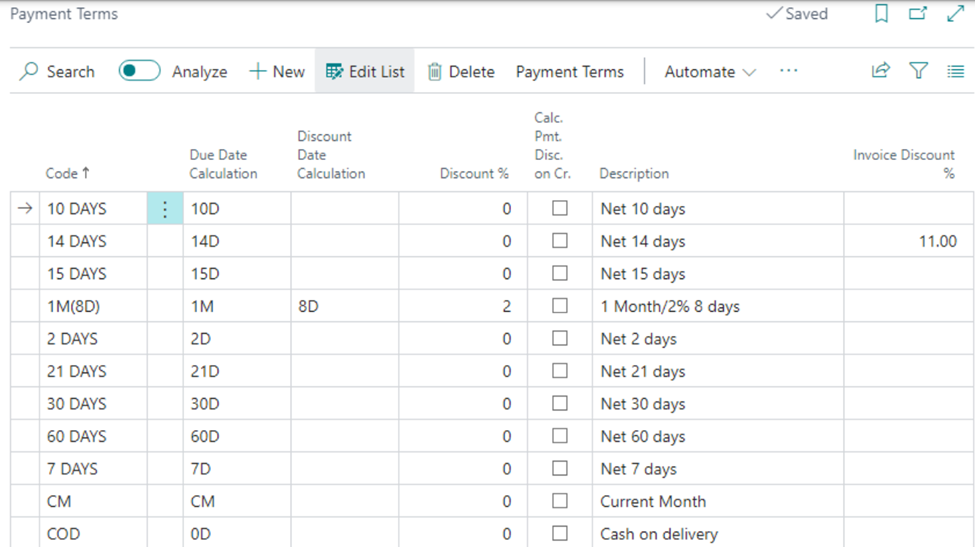Select the COD code cell
Image resolution: width=975 pixels, height=547 pixels.
[93, 533]
